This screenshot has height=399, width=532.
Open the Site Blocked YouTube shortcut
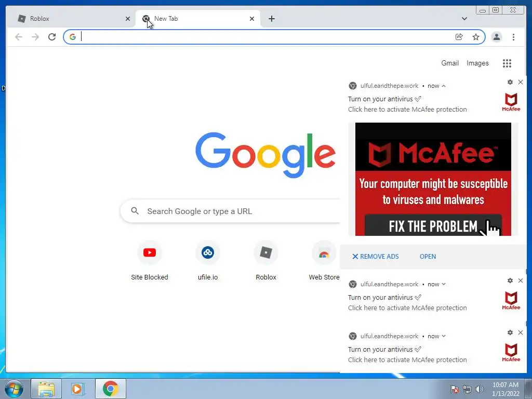point(150,261)
